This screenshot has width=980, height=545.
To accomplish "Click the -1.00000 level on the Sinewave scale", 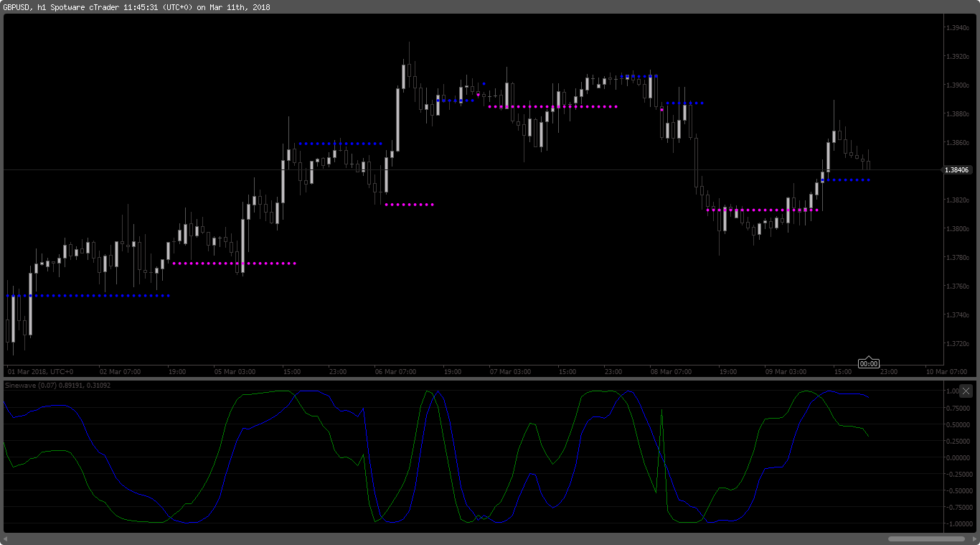I will (x=958, y=523).
